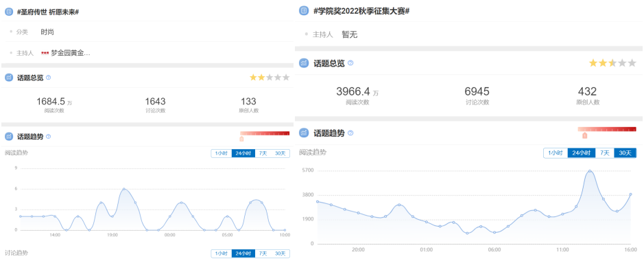Click the 133 original authors count
This screenshot has width=644, height=272.
248,102
